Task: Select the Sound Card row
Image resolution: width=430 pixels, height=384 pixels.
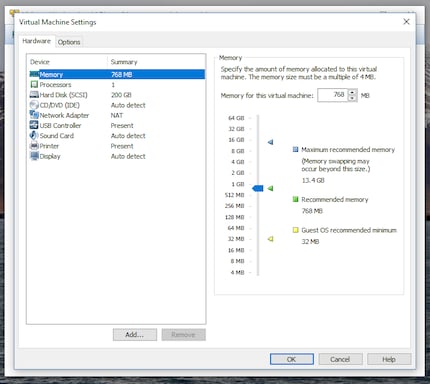Action: (117, 136)
